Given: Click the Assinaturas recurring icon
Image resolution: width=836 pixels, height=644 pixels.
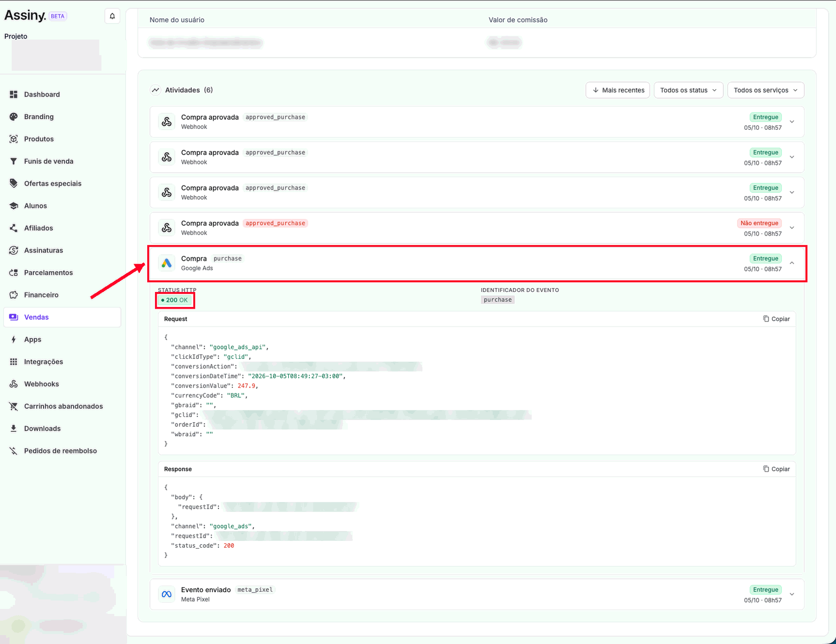Looking at the screenshot, I should (13, 251).
